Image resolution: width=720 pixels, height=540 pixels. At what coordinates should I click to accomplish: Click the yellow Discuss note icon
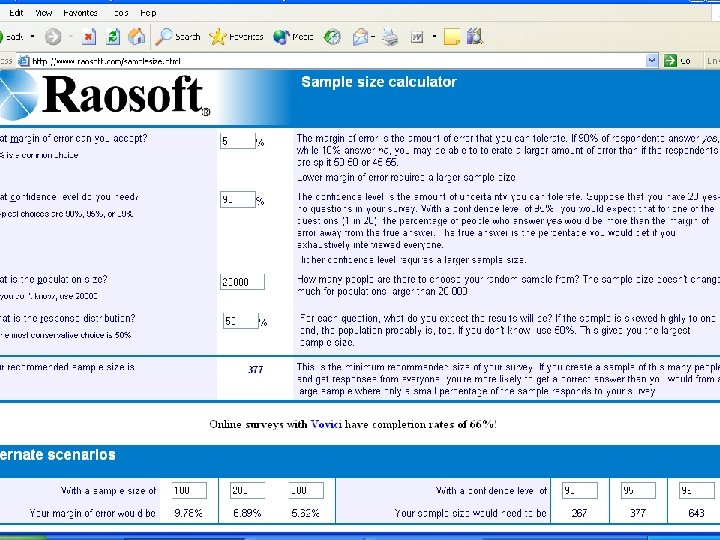point(452,37)
